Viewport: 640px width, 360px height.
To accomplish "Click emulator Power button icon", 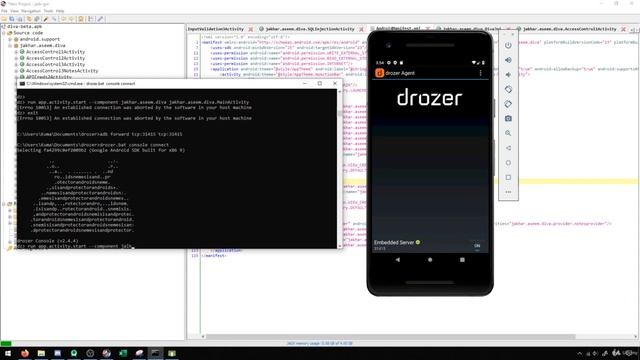I will 508,45.
